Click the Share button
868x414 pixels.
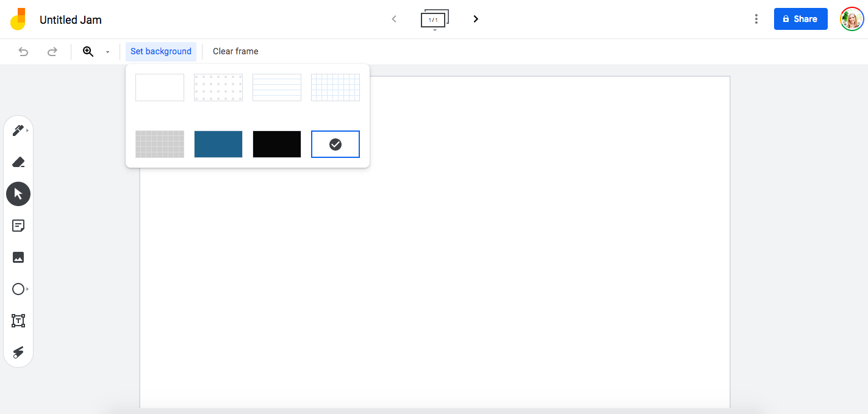coord(800,19)
